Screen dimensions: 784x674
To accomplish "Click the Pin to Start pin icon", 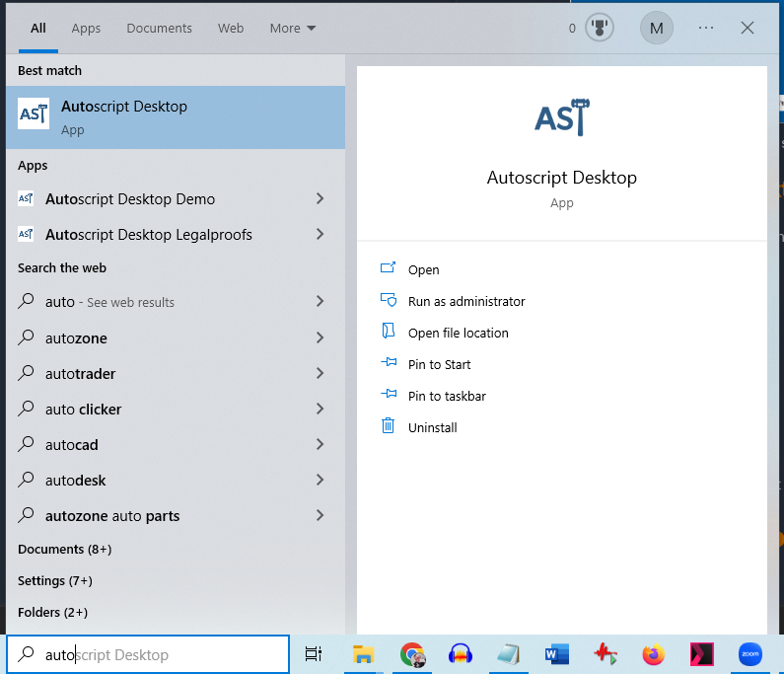I will click(389, 362).
